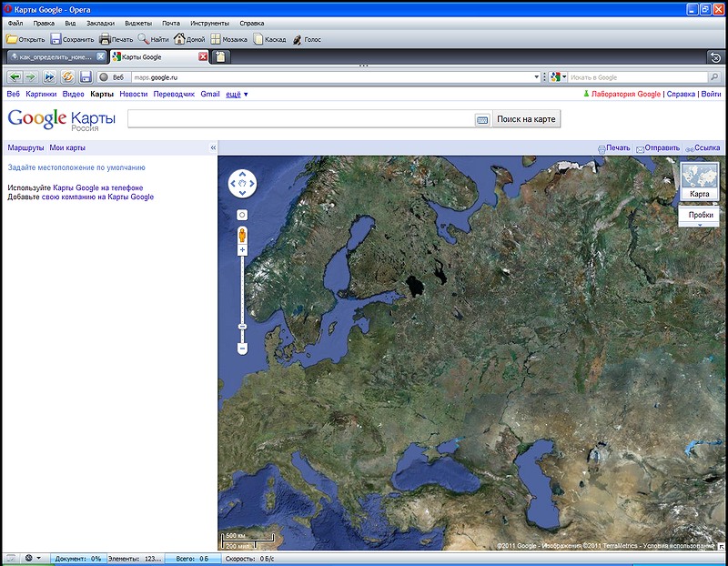Click the Поиск на карте button
Viewport: 728px width, 566px height.
pyautogui.click(x=526, y=119)
